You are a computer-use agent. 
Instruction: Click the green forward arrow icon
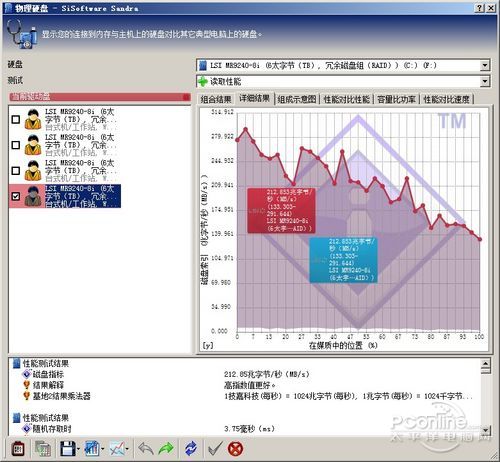tap(166, 449)
